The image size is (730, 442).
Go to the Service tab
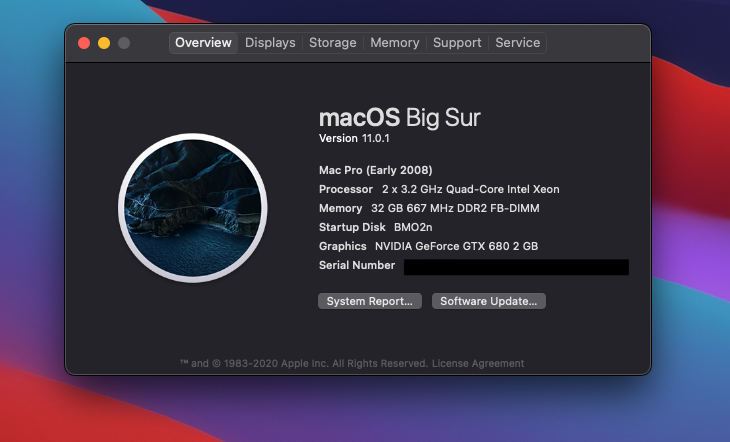(x=517, y=43)
